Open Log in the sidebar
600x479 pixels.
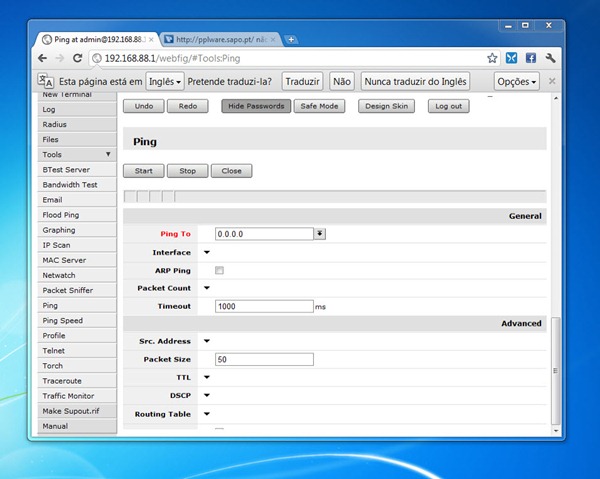77,109
